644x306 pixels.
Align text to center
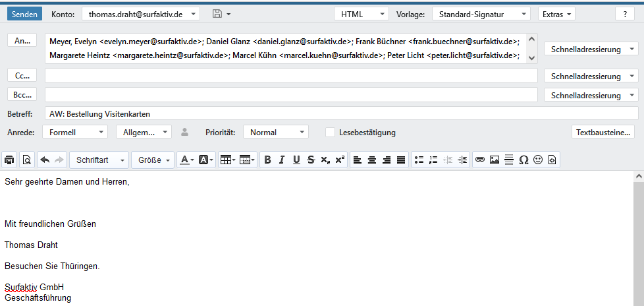[372, 160]
